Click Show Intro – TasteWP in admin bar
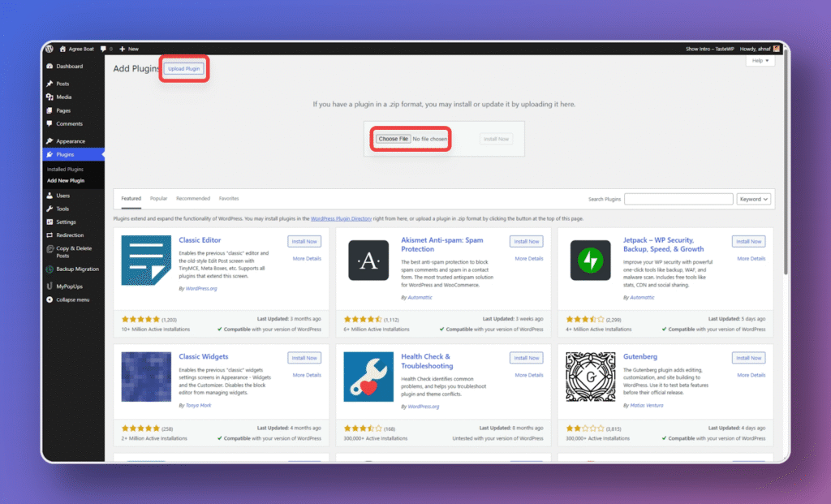 (709, 49)
